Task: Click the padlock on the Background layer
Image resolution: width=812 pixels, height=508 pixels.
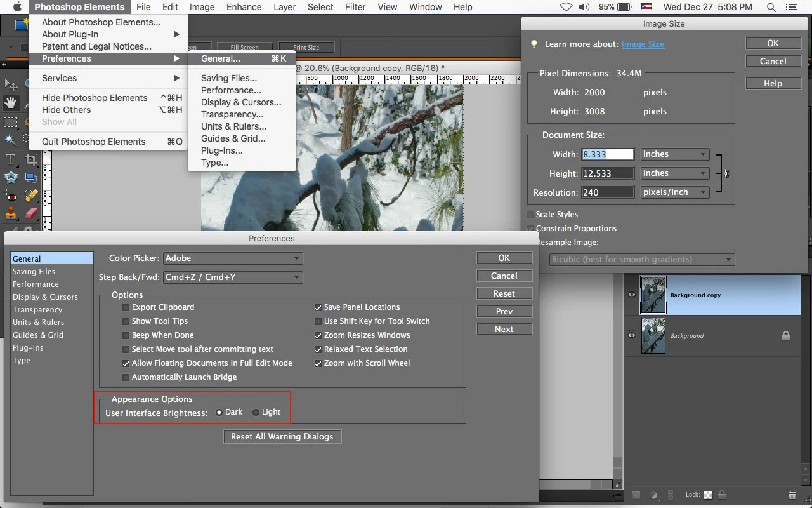Action: tap(786, 335)
